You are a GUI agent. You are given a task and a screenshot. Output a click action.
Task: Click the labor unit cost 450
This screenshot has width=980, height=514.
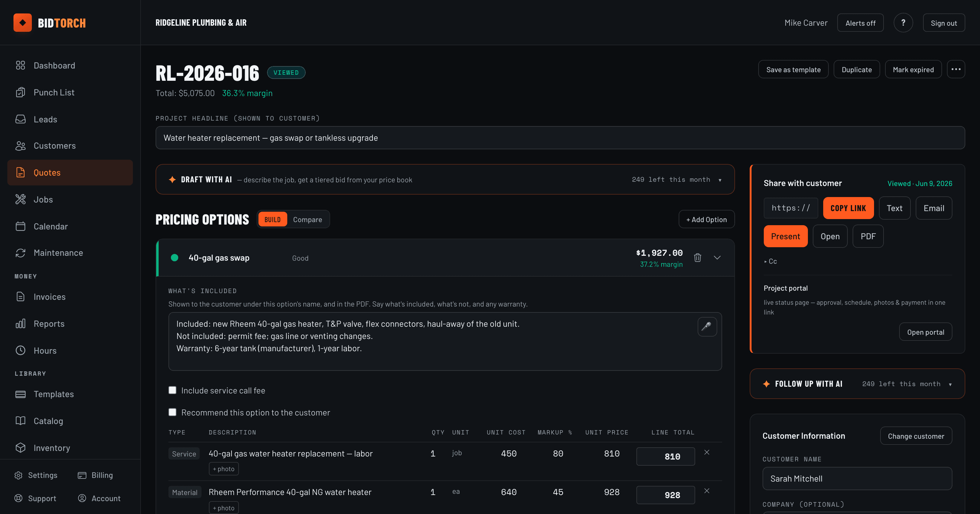pos(509,453)
